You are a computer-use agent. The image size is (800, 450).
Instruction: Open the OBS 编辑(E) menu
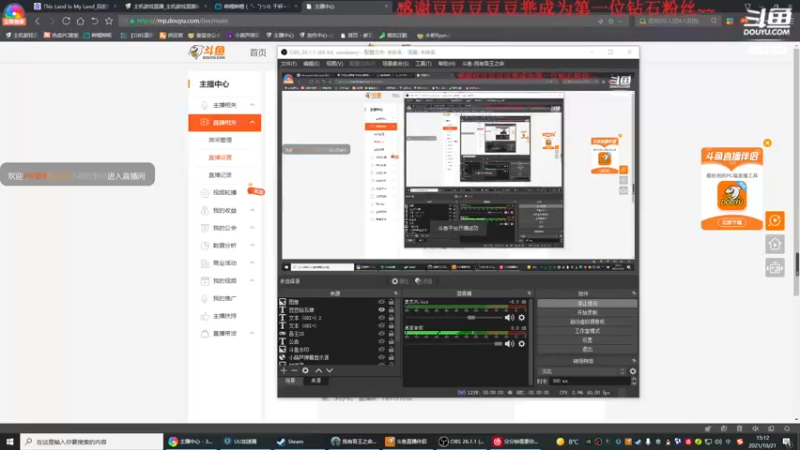coord(311,64)
